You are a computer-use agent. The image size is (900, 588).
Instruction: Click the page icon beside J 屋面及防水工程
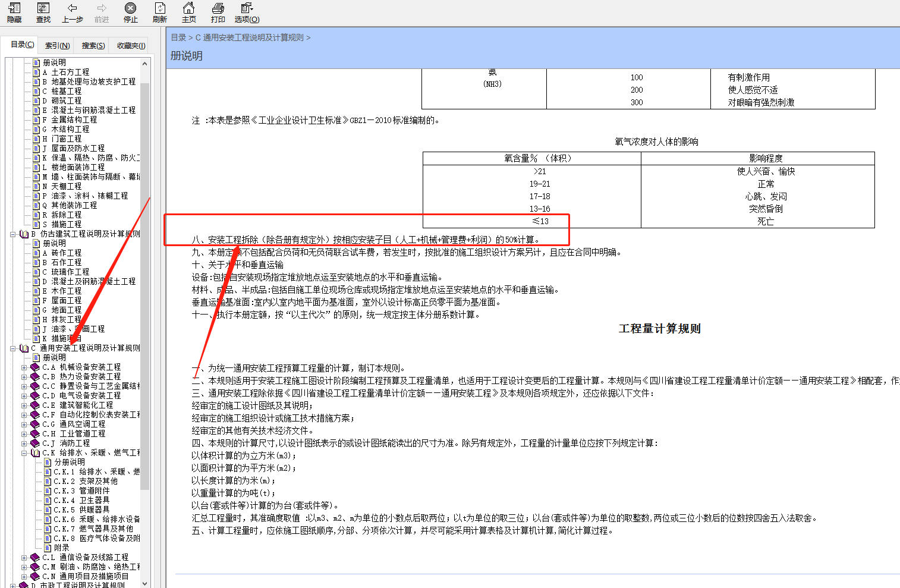point(36,148)
